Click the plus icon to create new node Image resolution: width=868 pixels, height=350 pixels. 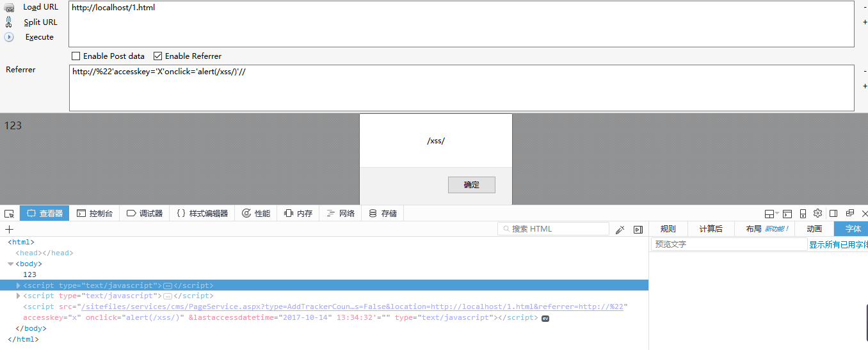pos(9,229)
